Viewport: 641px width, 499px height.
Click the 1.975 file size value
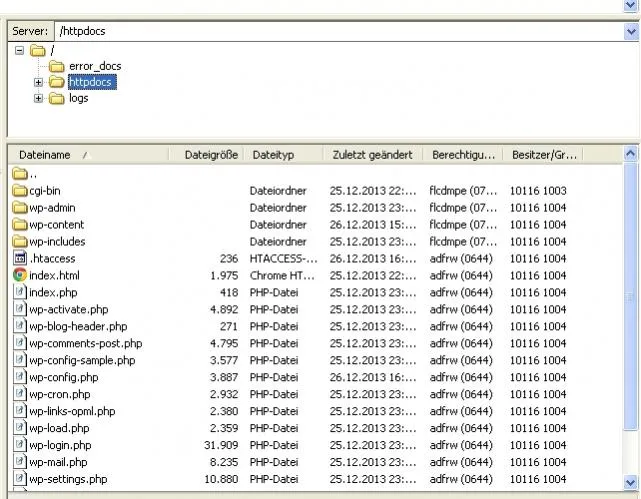pyautogui.click(x=224, y=275)
